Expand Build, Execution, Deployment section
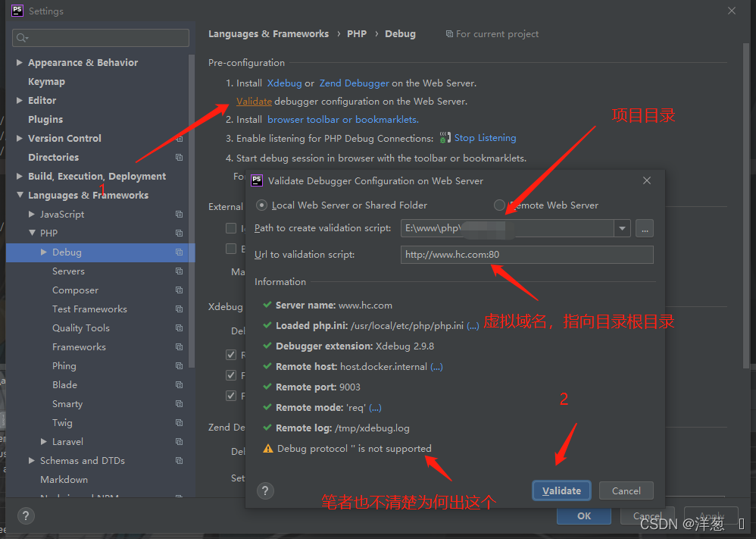 (19, 176)
